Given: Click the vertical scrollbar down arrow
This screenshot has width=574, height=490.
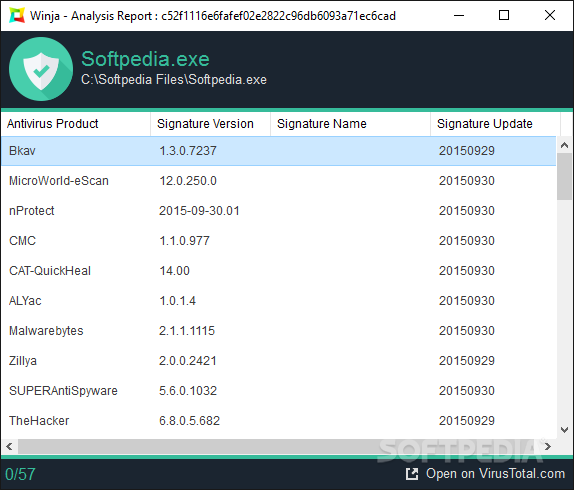Looking at the screenshot, I should [x=564, y=429].
